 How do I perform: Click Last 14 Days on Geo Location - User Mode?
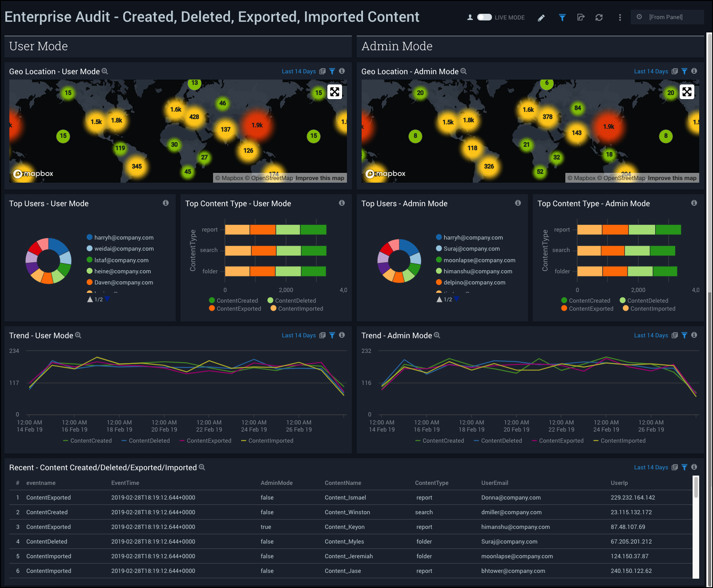(x=298, y=72)
